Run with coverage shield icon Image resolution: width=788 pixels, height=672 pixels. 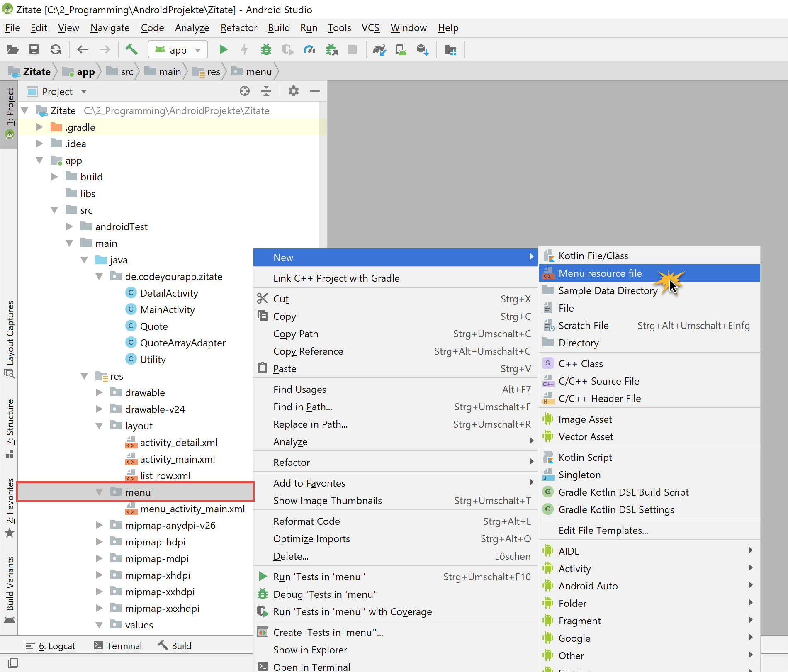pos(287,50)
